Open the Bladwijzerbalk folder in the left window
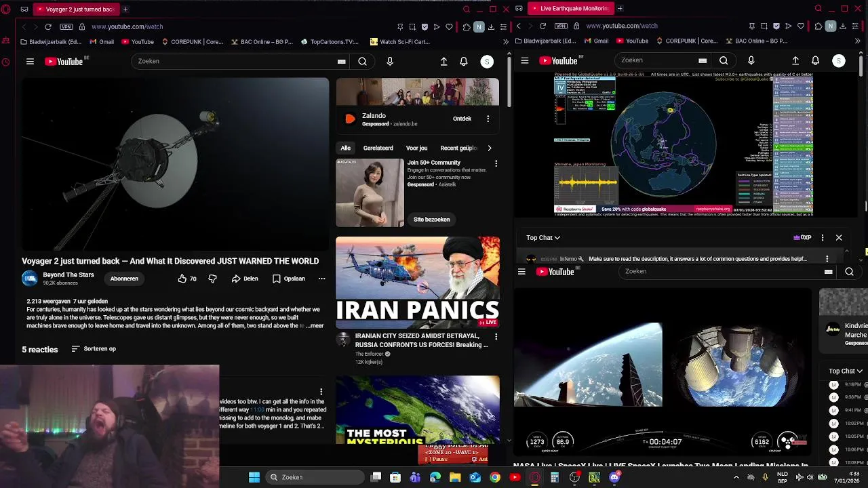 point(52,41)
